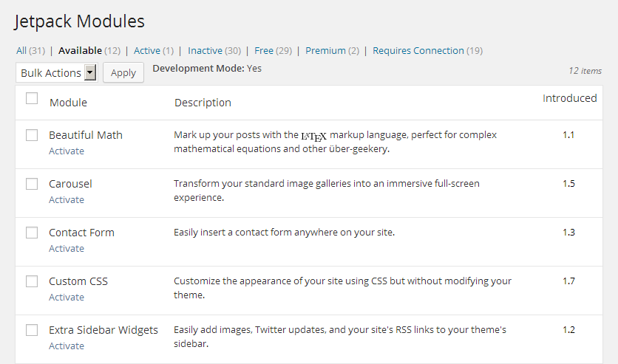Click the Carousel module name

pyautogui.click(x=70, y=184)
